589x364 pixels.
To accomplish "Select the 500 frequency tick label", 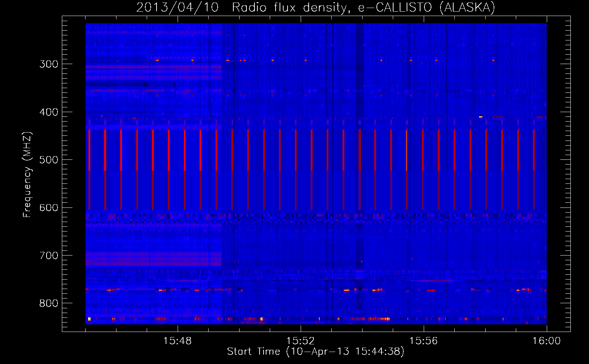I will pos(49,160).
